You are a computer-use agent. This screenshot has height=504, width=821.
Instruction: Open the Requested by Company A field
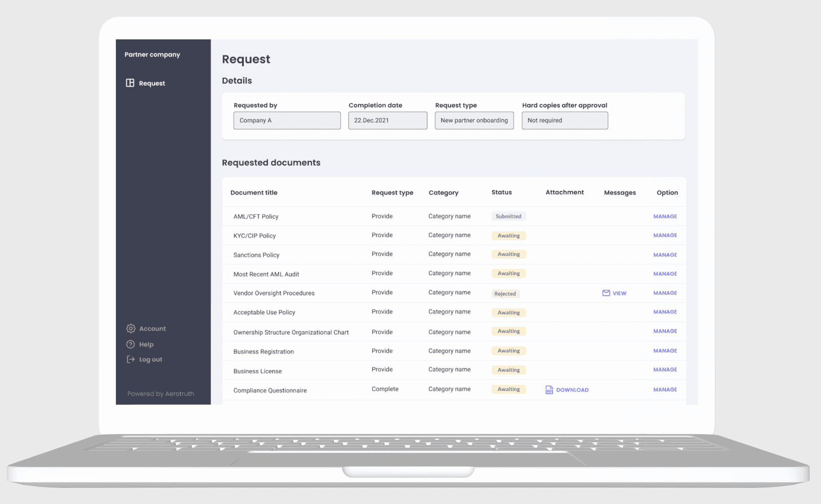point(287,121)
